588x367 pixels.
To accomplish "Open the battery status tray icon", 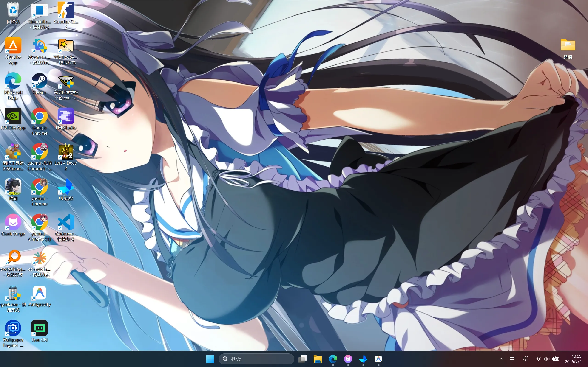I will [x=556, y=359].
